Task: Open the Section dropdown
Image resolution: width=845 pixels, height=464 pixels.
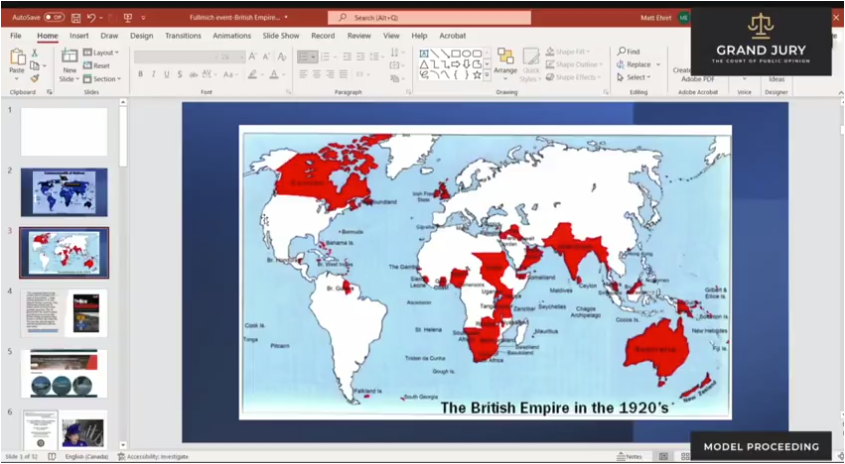Action: coord(102,79)
